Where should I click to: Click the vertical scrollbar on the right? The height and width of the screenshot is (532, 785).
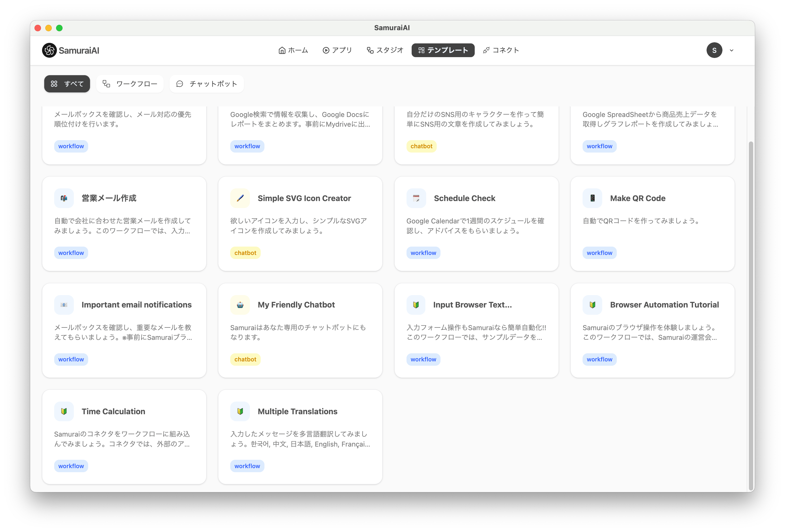pos(751,316)
